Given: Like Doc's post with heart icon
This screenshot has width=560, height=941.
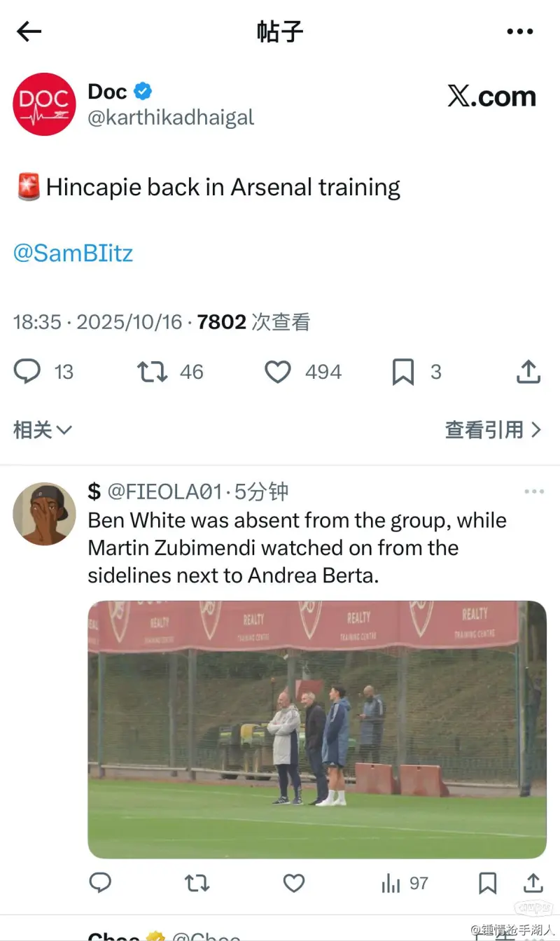Looking at the screenshot, I should click(277, 372).
